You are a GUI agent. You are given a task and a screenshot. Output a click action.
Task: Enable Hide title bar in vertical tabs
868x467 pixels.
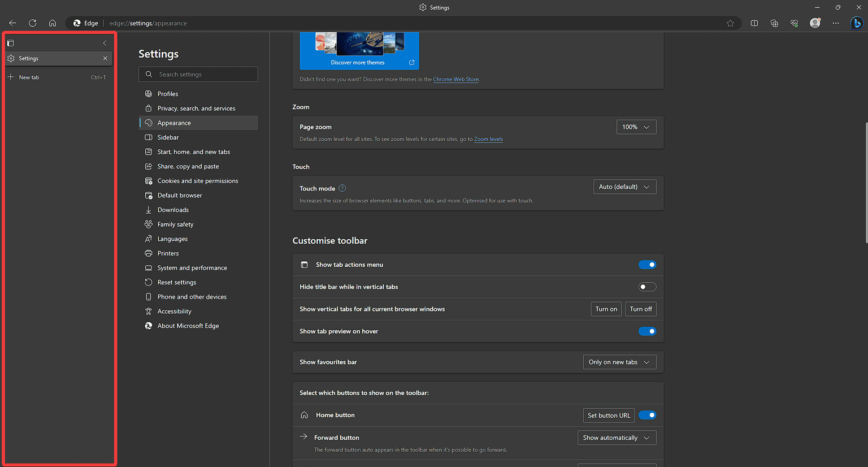(647, 287)
